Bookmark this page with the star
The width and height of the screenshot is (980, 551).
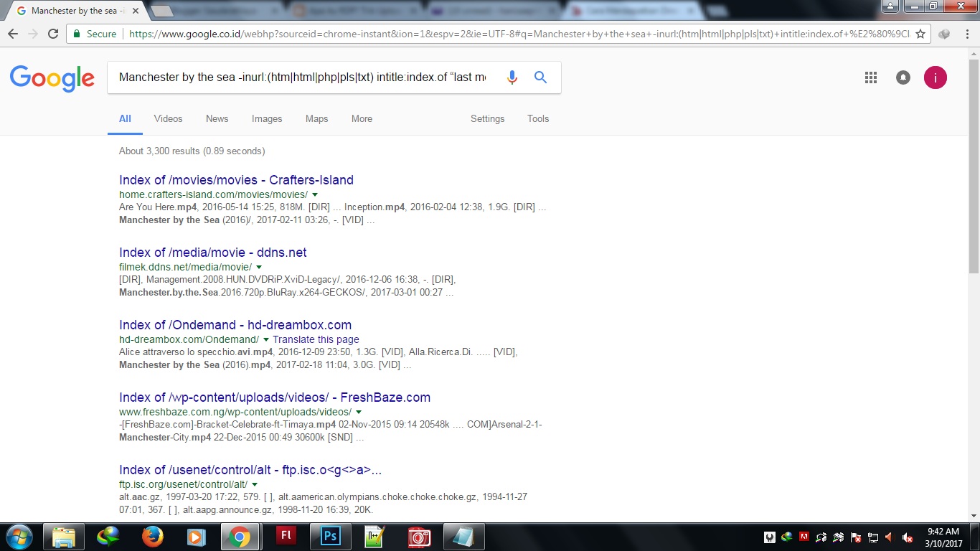click(x=920, y=34)
